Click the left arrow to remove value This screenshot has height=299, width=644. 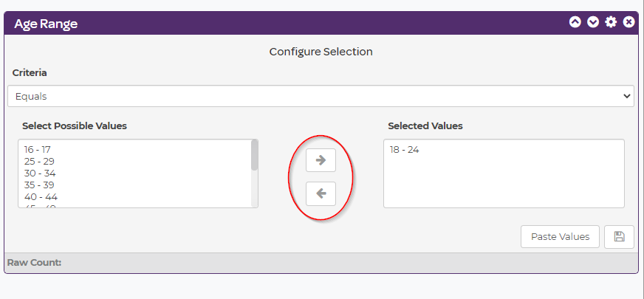(321, 193)
